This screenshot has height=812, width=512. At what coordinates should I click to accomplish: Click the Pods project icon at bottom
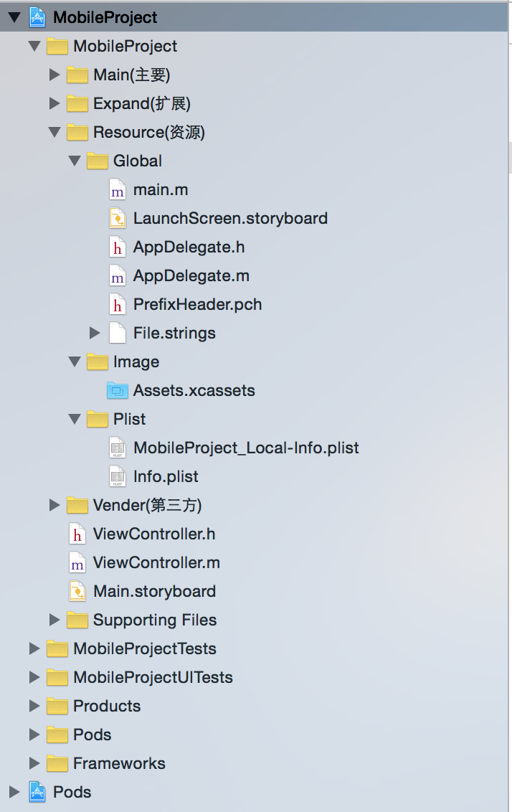tap(37, 792)
